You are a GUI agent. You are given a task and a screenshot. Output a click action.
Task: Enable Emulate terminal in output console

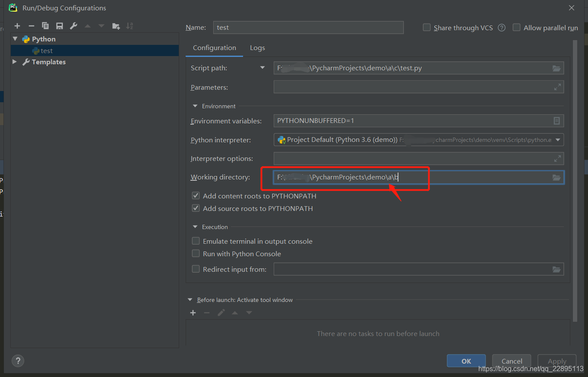point(196,241)
